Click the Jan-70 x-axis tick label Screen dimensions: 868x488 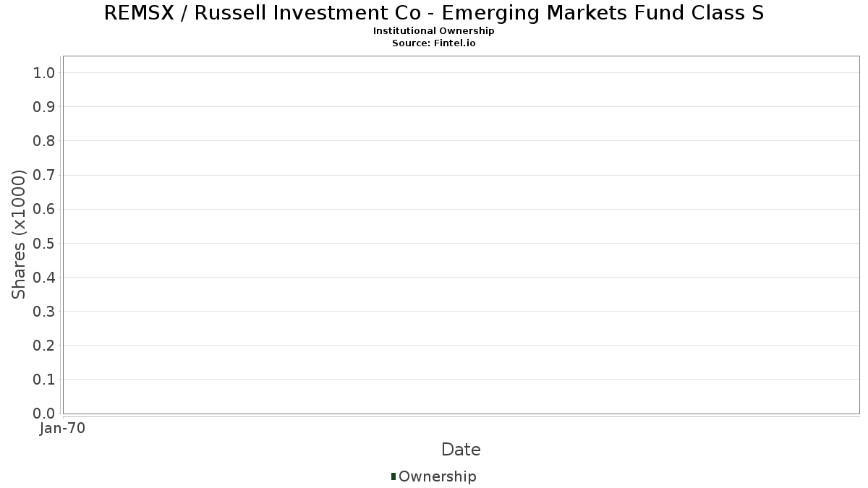63,429
